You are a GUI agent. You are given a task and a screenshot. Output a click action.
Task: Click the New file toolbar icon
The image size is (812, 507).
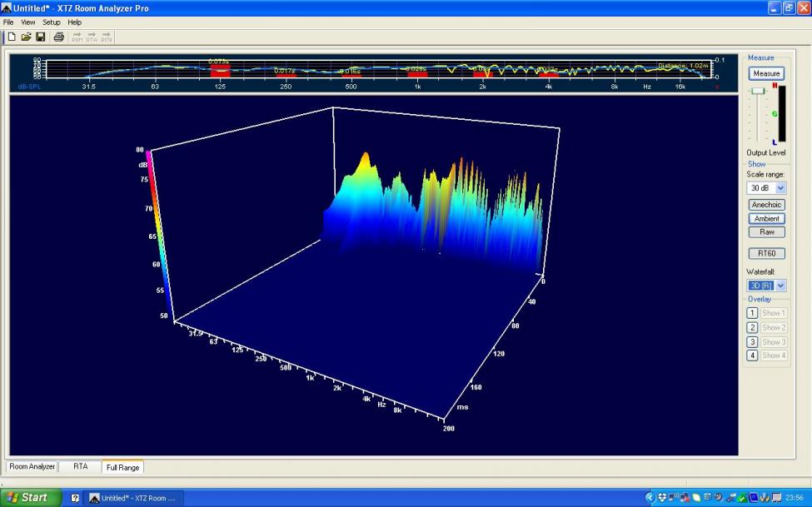click(x=12, y=37)
